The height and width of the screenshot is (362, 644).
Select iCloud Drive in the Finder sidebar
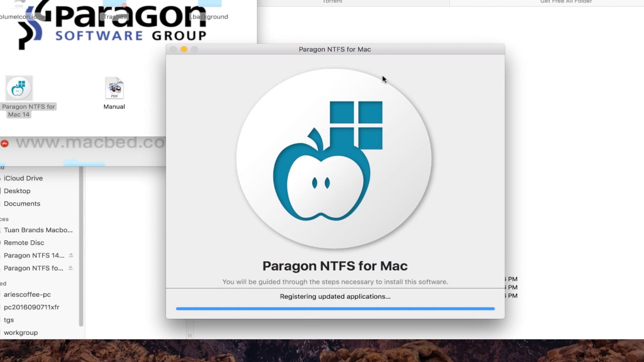[23, 178]
